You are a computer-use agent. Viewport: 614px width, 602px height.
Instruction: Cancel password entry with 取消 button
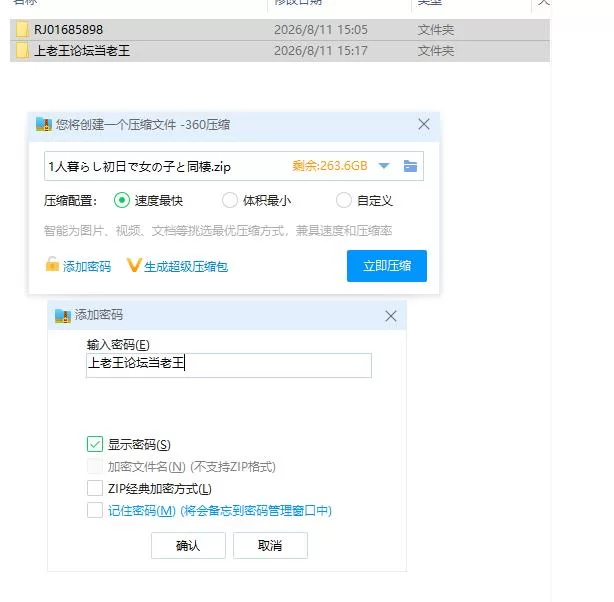click(270, 545)
